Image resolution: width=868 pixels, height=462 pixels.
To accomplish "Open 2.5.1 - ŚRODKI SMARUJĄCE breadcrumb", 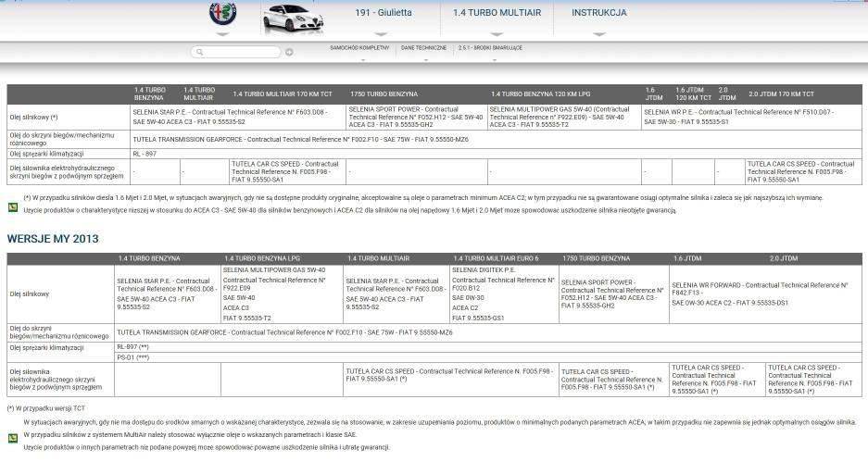I will [490, 48].
